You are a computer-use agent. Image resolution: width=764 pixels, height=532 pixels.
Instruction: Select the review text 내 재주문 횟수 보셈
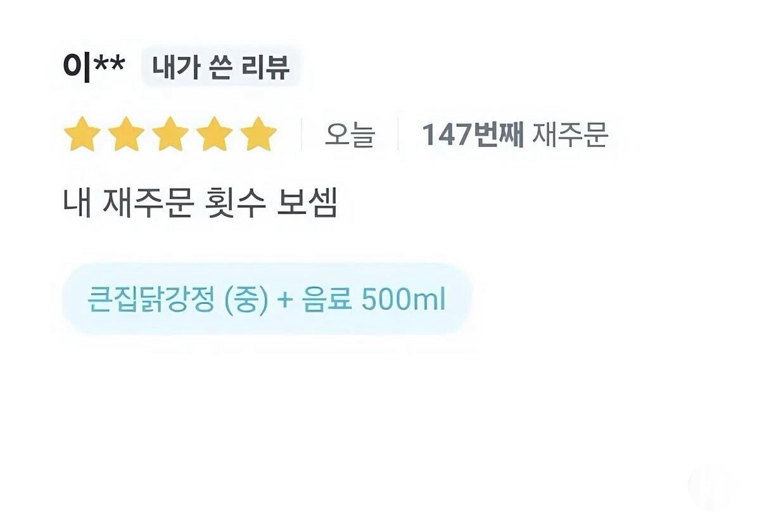[x=200, y=203]
